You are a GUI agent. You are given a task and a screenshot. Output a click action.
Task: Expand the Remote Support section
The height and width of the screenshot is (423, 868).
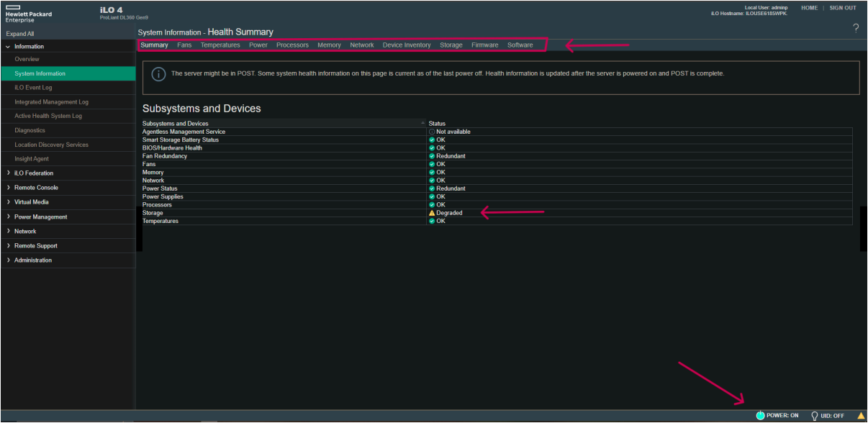(7, 246)
